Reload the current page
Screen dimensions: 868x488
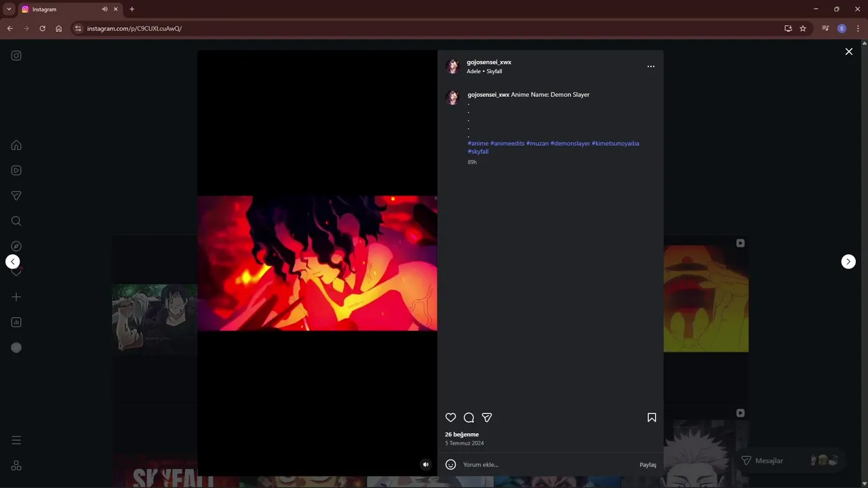click(42, 28)
